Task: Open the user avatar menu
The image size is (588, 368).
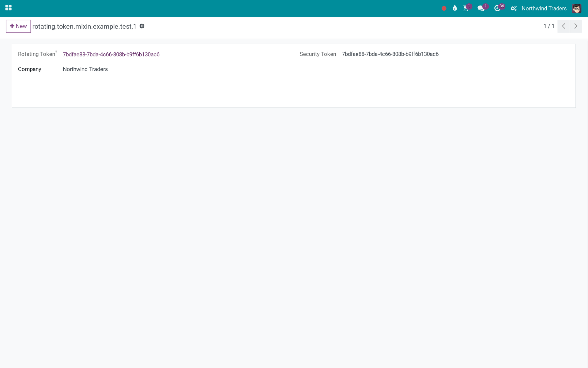Action: click(x=576, y=9)
